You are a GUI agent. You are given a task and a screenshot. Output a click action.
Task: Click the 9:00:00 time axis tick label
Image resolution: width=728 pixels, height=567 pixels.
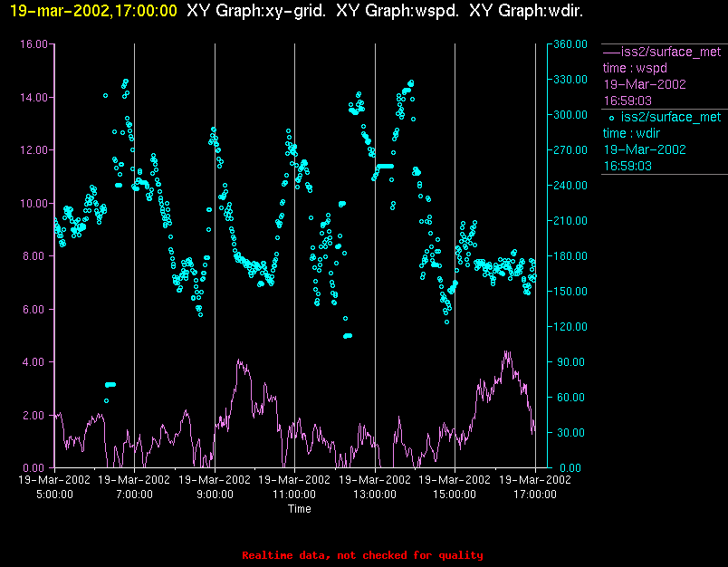click(215, 495)
